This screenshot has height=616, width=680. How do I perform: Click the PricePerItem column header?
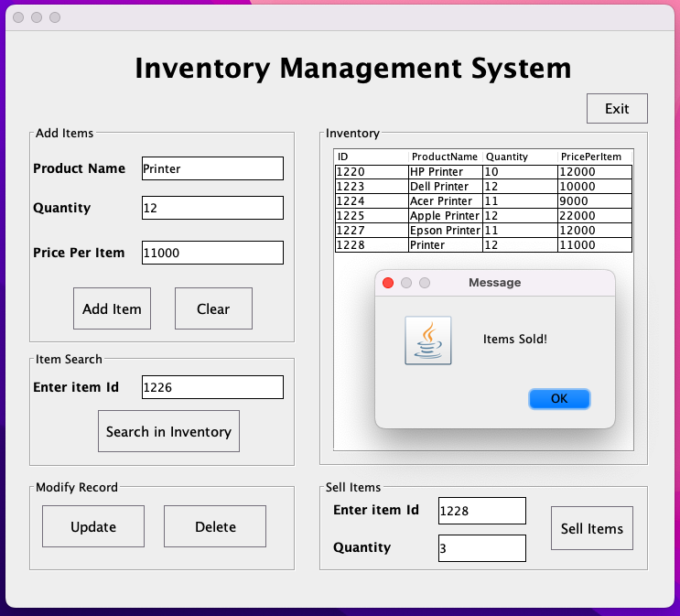click(x=590, y=157)
